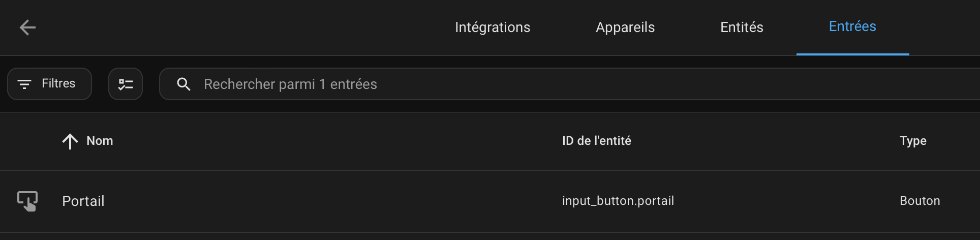Open the Appareils tab
This screenshot has height=240, width=980.
625,27
